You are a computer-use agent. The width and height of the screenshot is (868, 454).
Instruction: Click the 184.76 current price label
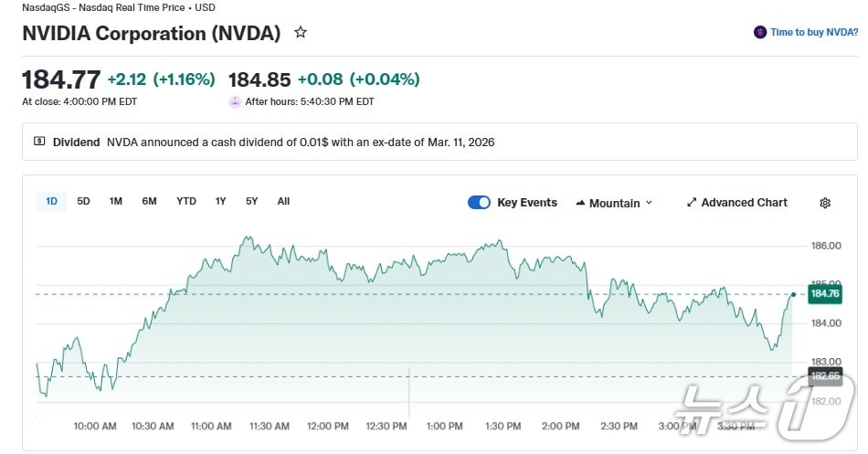coord(824,294)
